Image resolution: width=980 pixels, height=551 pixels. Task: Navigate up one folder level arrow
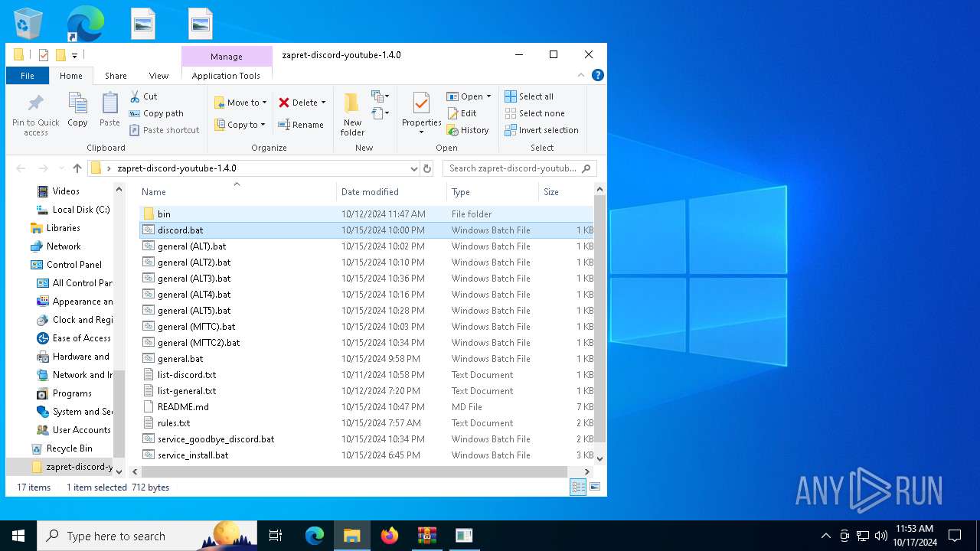(x=77, y=168)
